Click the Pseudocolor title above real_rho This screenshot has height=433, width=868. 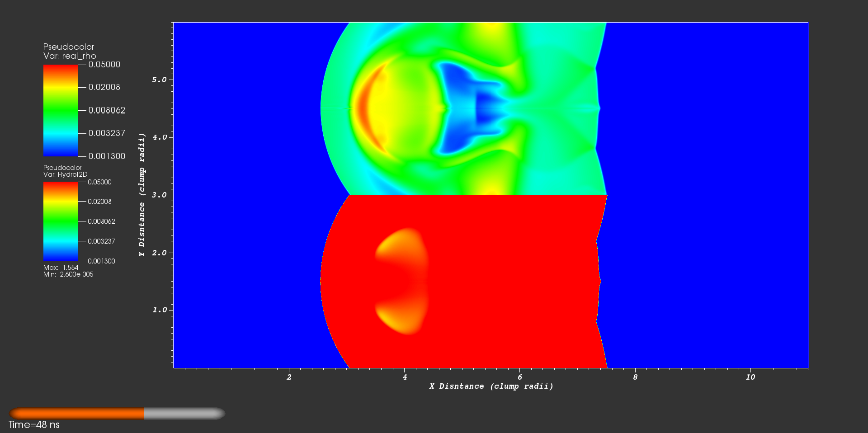point(69,47)
